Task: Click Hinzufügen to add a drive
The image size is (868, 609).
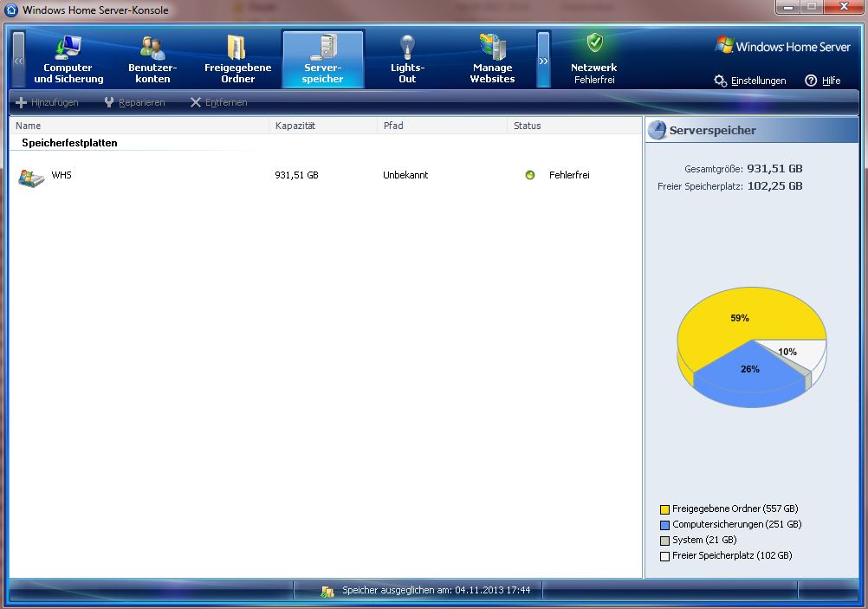Action: click(47, 102)
